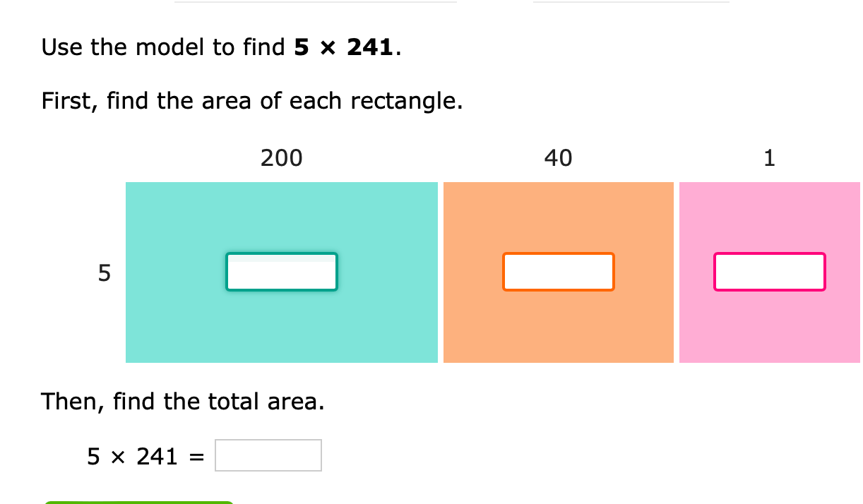Viewport: 863px width, 504px height.
Task: Click the teal answer box under 200
Action: [282, 272]
